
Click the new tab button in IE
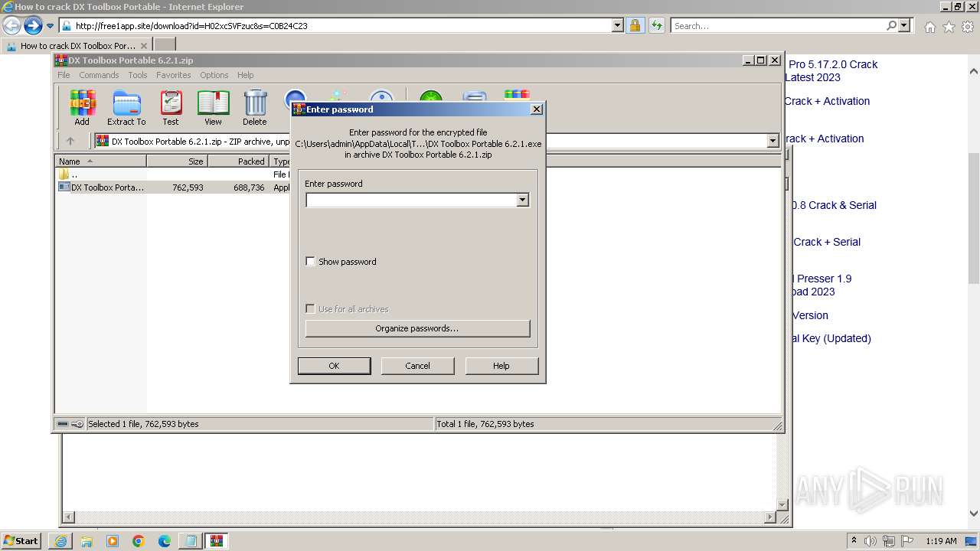point(165,45)
